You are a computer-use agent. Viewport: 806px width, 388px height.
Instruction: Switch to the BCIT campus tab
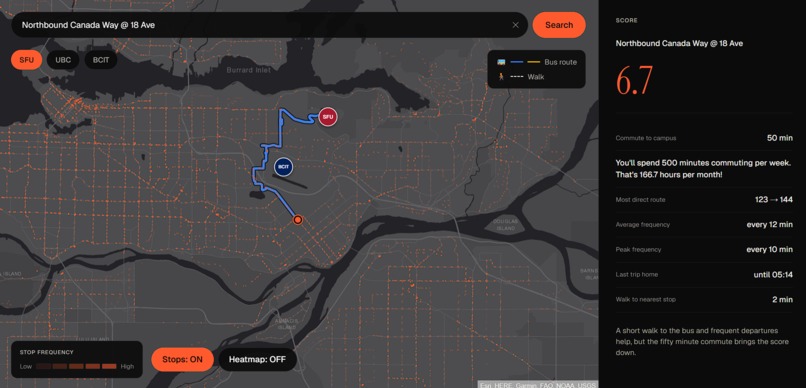pyautogui.click(x=101, y=60)
